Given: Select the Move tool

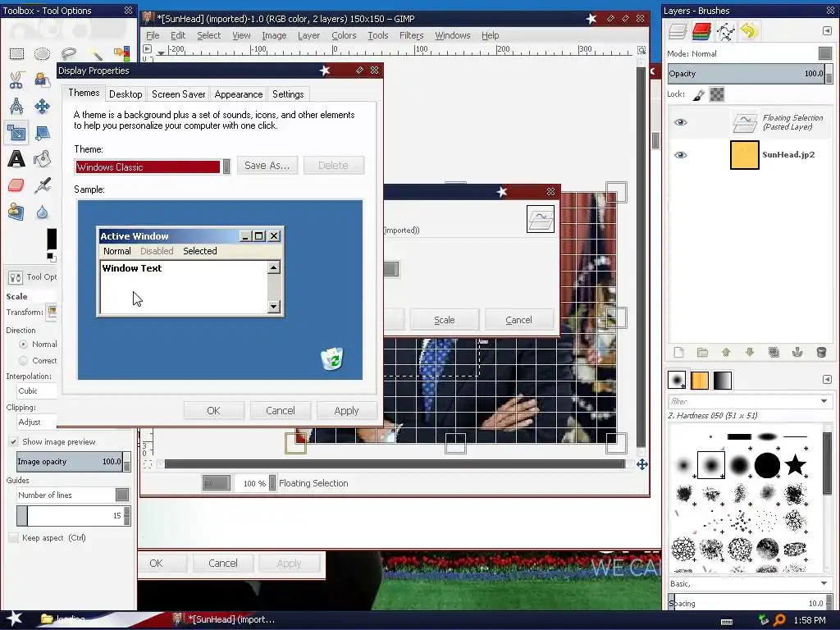Looking at the screenshot, I should click(42, 106).
